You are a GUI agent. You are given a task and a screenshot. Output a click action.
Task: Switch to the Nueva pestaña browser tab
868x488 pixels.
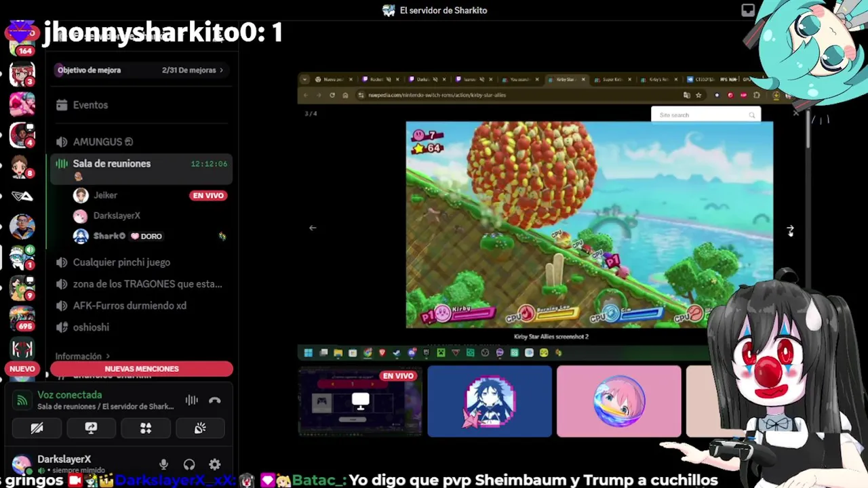click(x=335, y=79)
